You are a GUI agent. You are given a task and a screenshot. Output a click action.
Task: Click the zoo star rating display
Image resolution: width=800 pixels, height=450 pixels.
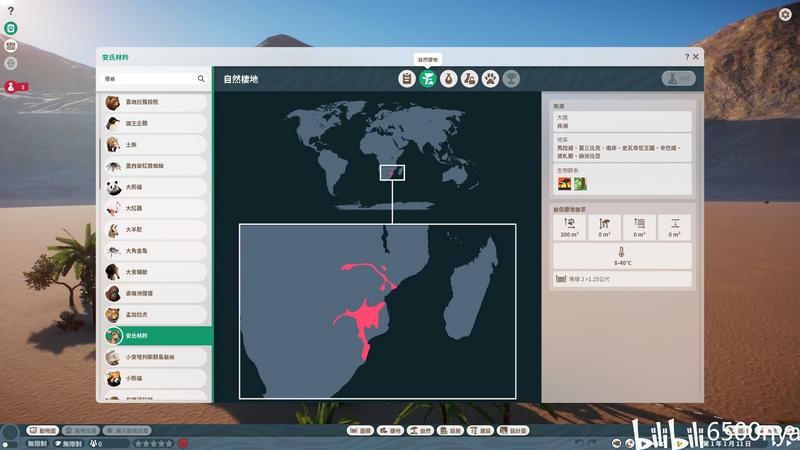[154, 443]
